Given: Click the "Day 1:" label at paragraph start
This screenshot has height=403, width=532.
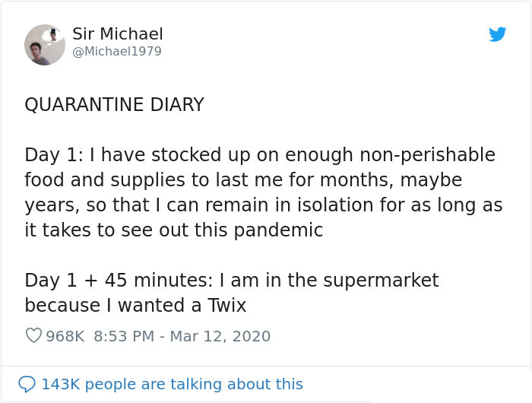Looking at the screenshot, I should (54, 155).
